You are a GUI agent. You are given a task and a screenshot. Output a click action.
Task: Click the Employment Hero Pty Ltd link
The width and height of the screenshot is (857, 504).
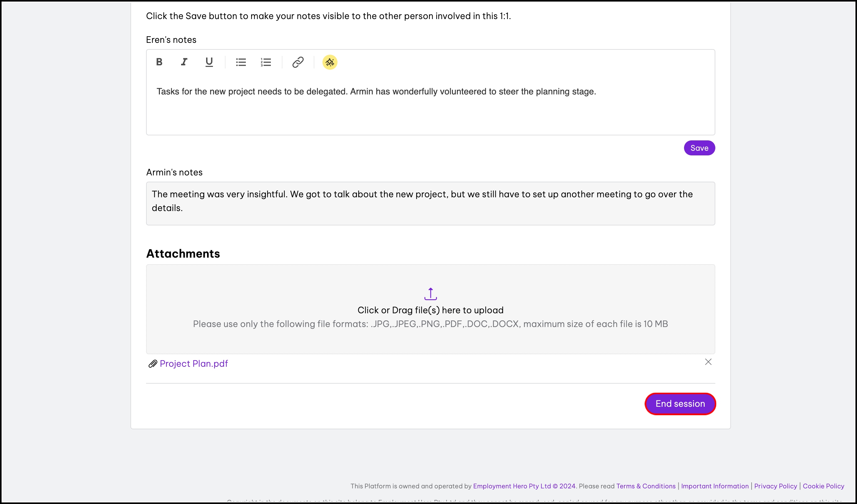point(511,486)
